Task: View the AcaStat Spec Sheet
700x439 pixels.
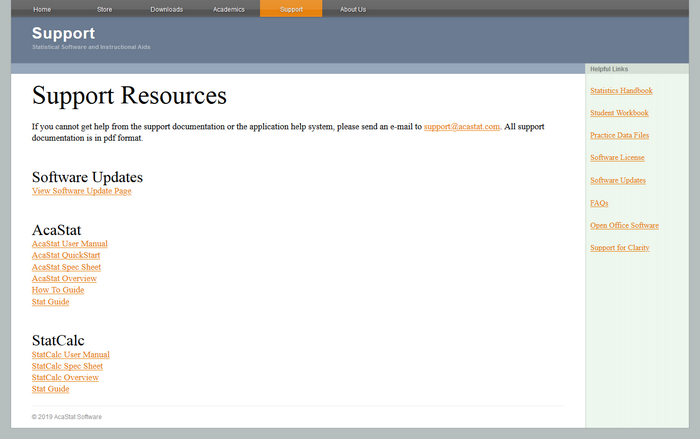Action: point(66,267)
